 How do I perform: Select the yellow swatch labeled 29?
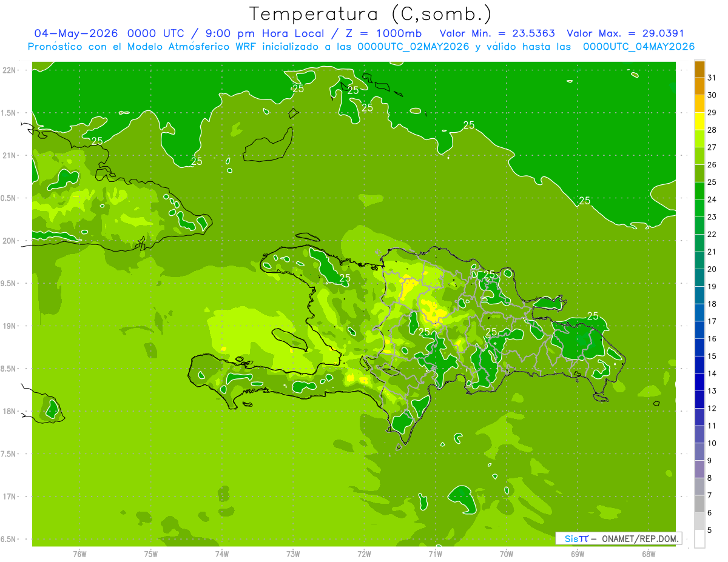[x=699, y=104]
